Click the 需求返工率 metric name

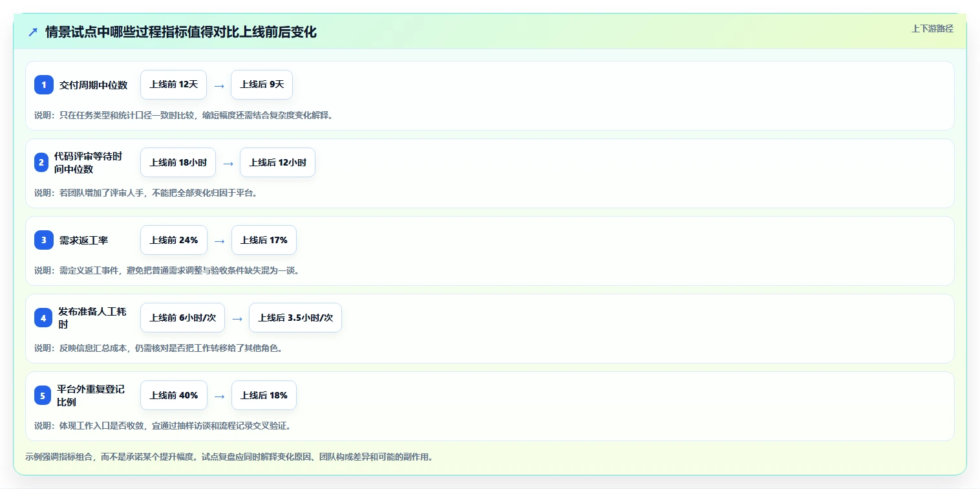click(84, 240)
